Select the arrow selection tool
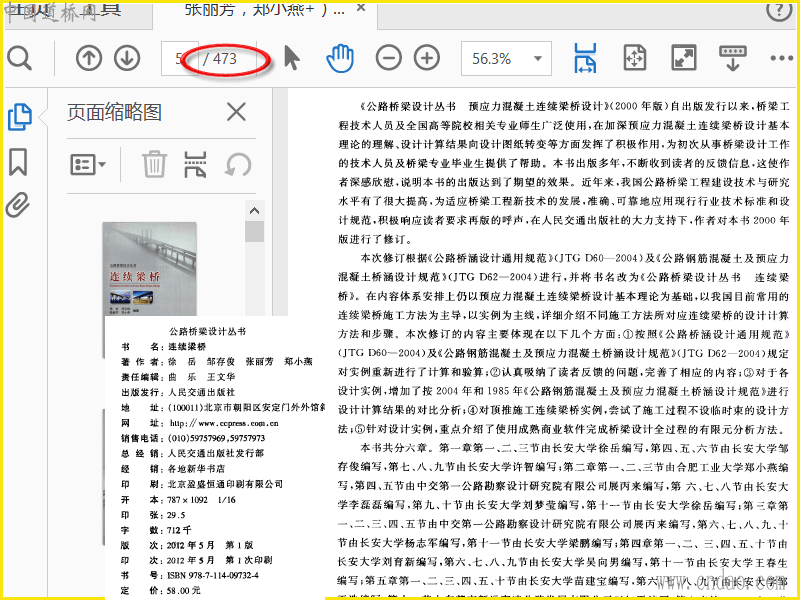The width and height of the screenshot is (800, 600). click(x=291, y=58)
